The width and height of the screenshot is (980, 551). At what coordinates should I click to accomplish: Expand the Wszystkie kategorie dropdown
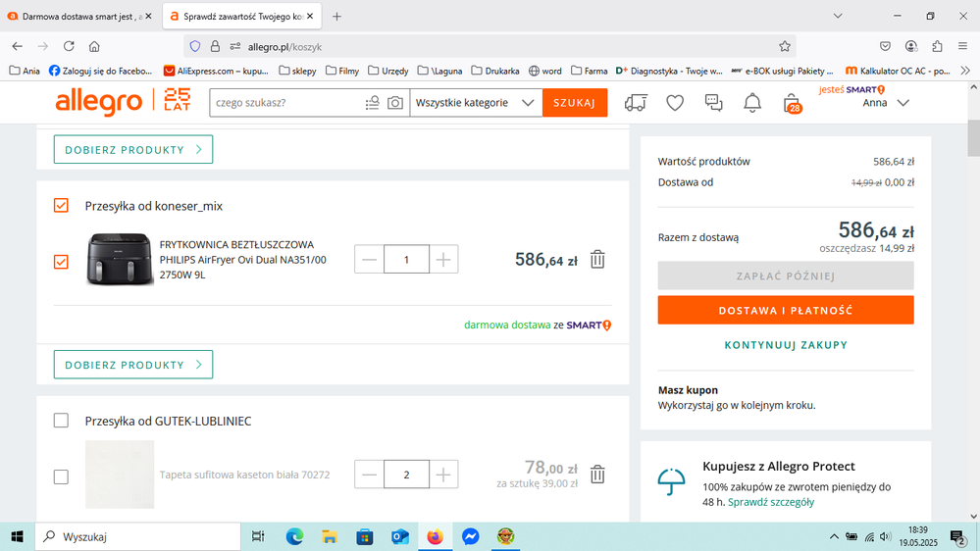tap(475, 102)
